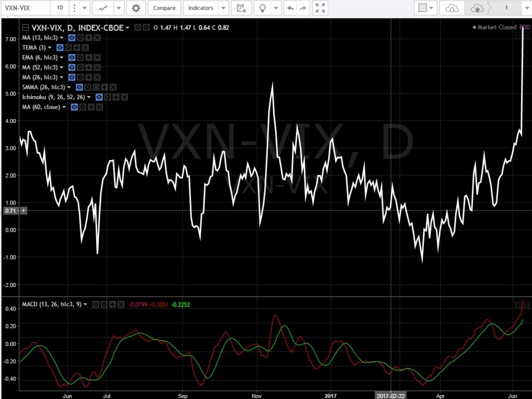Viewport: 532px width, 399px height.
Task: Toggle main VXN-VIX series visibility eye
Action: pyautogui.click(x=138, y=28)
